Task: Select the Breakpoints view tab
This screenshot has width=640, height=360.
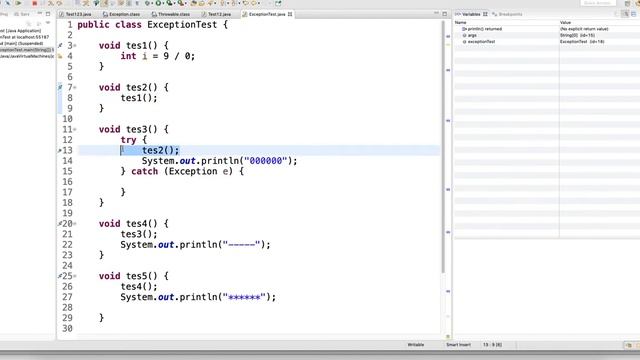Action: click(507, 14)
